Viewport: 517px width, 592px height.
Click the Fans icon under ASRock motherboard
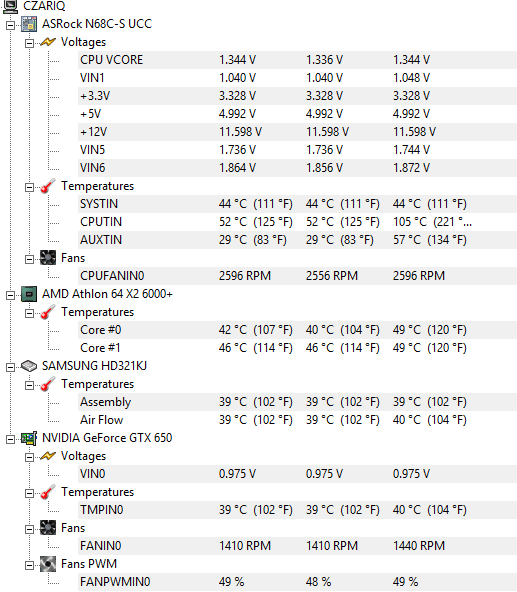click(48, 258)
